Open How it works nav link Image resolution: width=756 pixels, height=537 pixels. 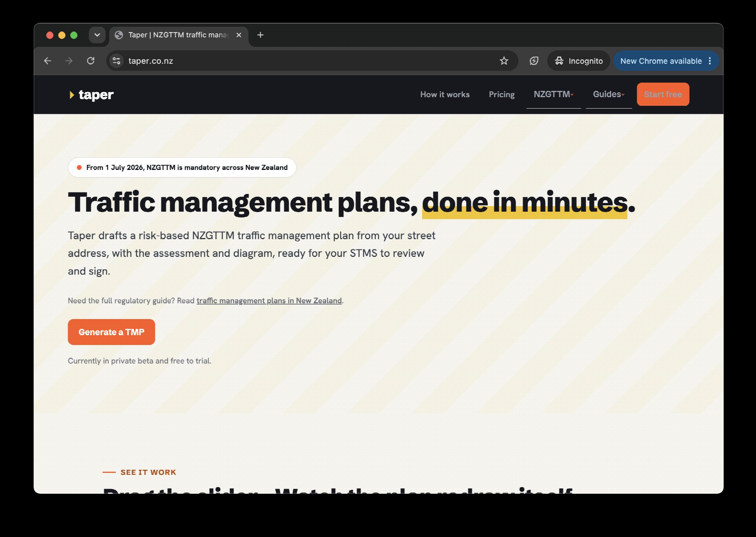coord(445,94)
